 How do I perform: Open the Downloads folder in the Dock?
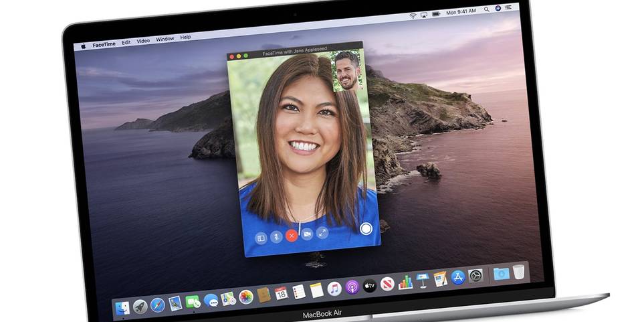pos(501,274)
